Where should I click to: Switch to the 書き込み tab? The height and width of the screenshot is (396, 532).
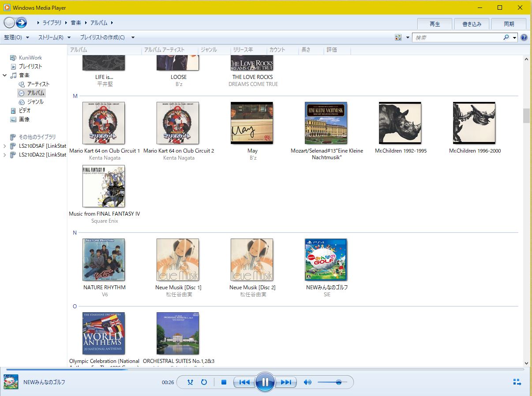tap(472, 24)
